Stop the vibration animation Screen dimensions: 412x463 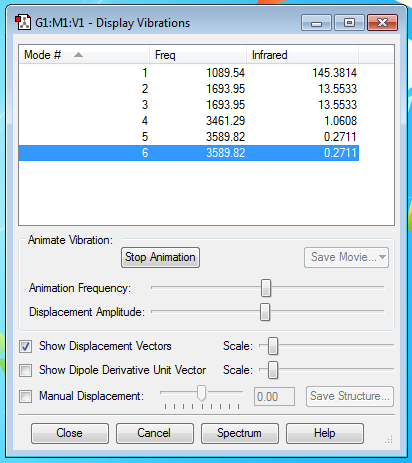pos(160,257)
